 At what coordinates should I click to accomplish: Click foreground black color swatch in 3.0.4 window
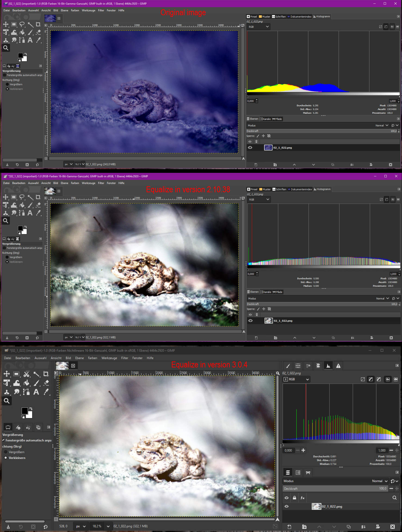25,411
